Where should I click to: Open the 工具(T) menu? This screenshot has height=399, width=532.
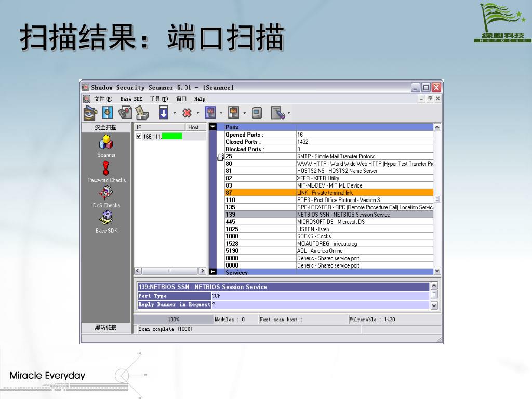(159, 99)
